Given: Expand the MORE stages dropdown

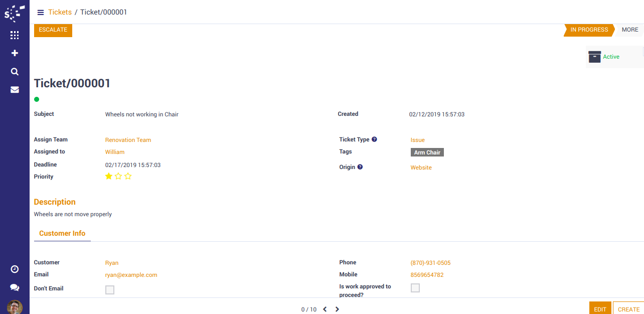Looking at the screenshot, I should tap(629, 30).
